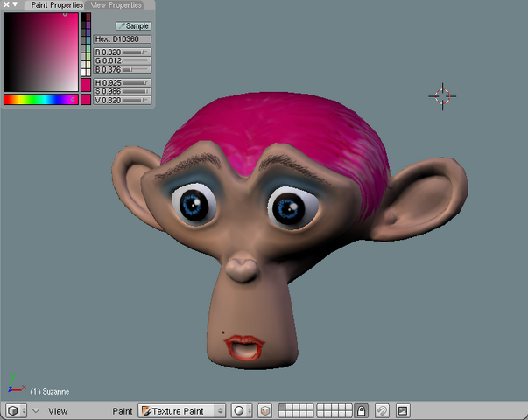Image resolution: width=528 pixels, height=420 pixels.
Task: Open the View menu
Action: [x=58, y=411]
